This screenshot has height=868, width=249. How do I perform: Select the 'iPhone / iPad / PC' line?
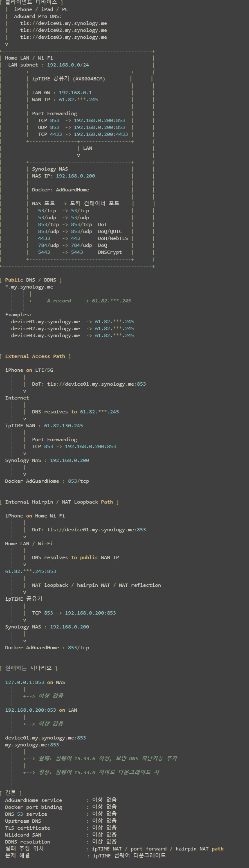[41, 9]
